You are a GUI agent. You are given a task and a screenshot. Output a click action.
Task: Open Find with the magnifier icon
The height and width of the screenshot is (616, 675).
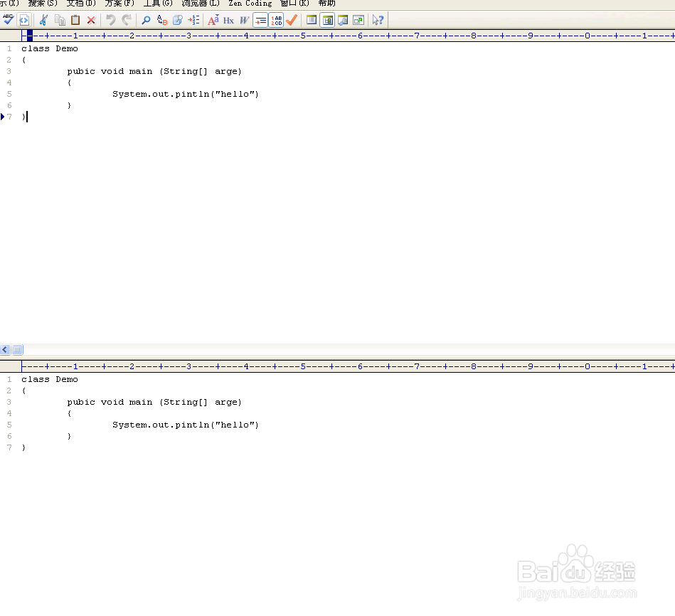tap(146, 20)
